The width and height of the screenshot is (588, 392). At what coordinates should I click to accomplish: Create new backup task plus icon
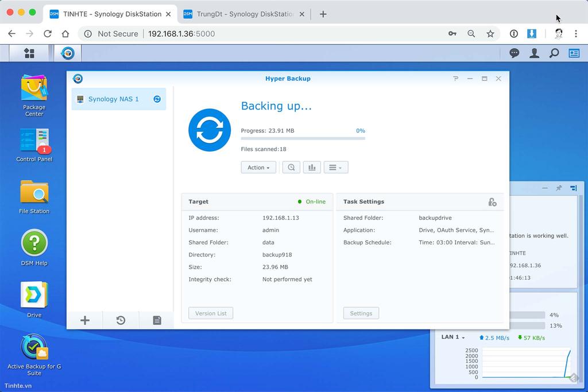(x=85, y=320)
